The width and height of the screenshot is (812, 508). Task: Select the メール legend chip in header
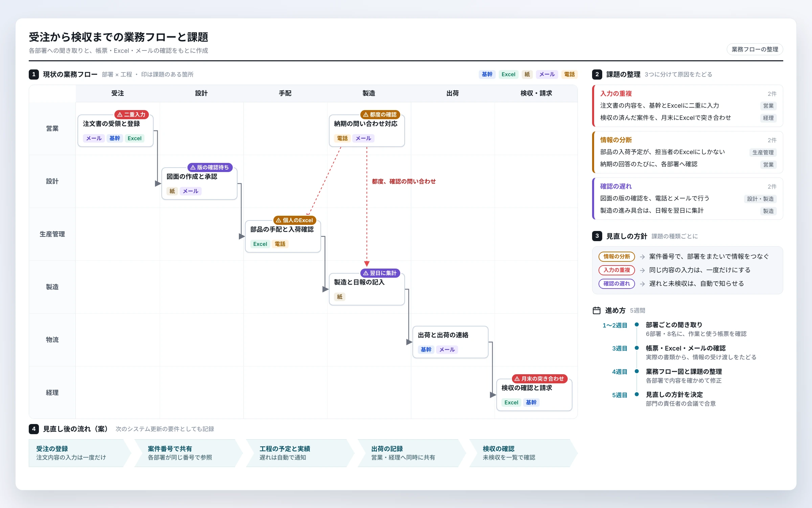(x=547, y=74)
